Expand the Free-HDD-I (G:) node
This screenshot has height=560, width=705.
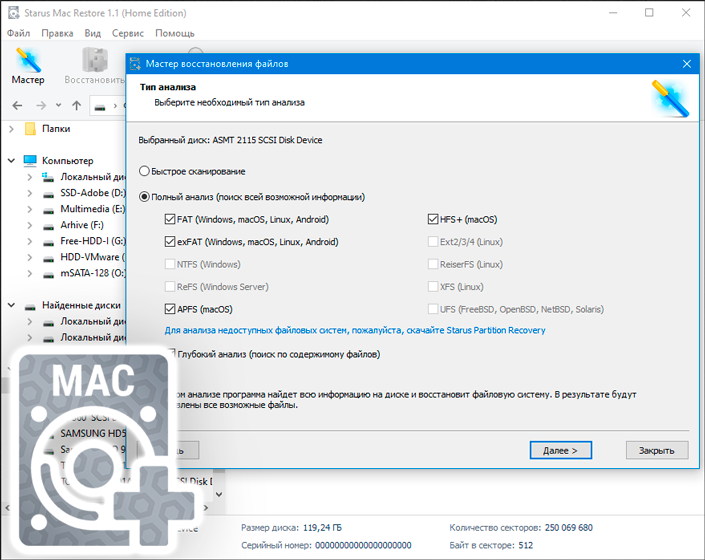pyautogui.click(x=29, y=242)
